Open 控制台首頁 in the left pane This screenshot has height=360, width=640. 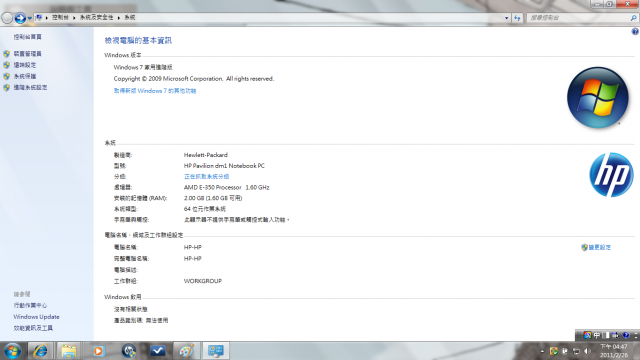click(27, 37)
